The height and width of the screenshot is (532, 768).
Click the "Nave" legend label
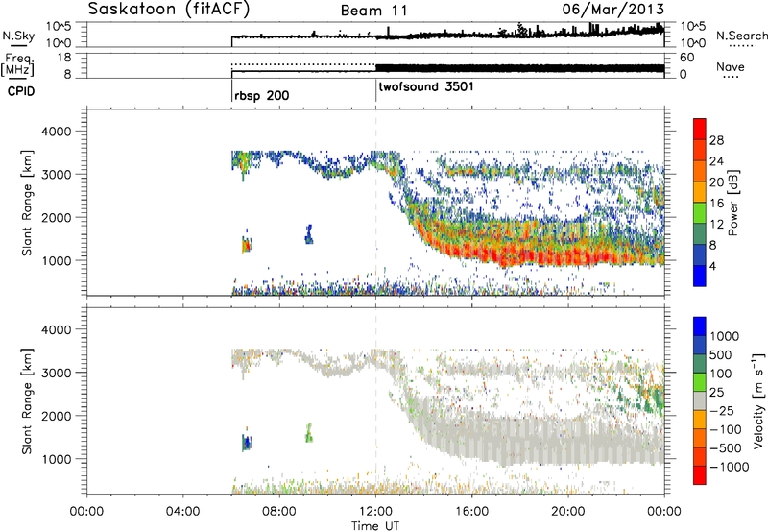[x=731, y=66]
